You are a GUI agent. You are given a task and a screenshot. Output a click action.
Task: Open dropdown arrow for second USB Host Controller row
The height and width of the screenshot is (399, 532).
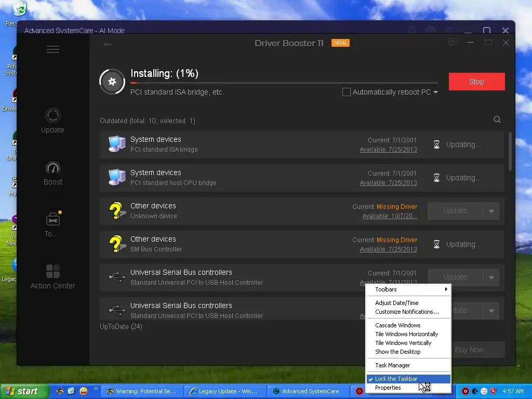[491, 311]
